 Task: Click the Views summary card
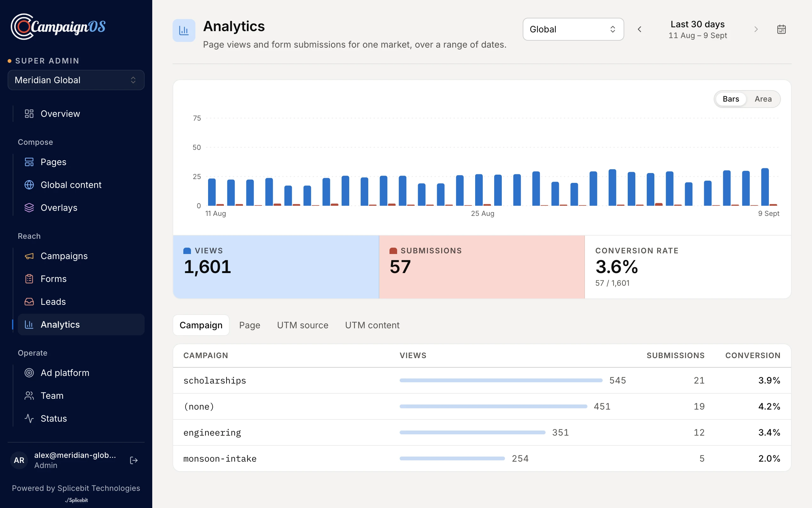(276, 267)
